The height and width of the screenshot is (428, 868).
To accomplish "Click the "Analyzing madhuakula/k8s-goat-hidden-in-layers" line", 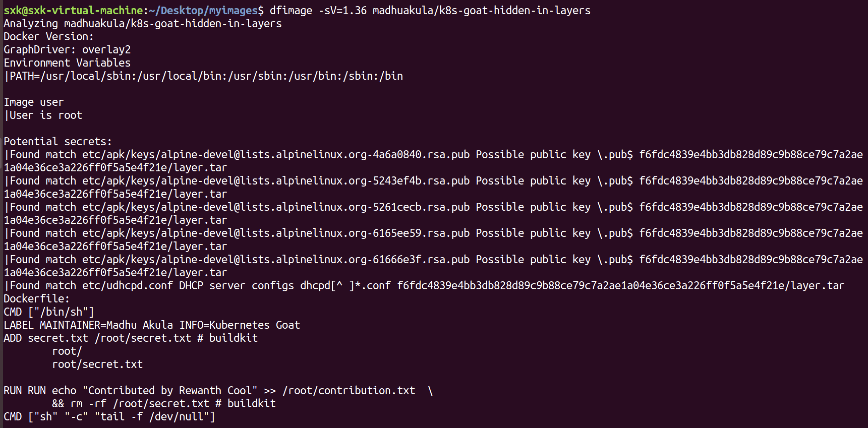I will pyautogui.click(x=142, y=24).
